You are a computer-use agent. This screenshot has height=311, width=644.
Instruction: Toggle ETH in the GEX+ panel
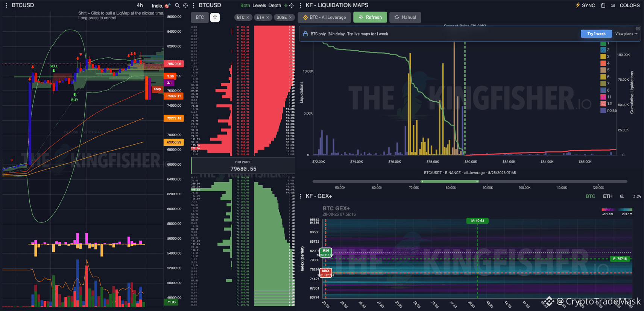point(608,196)
